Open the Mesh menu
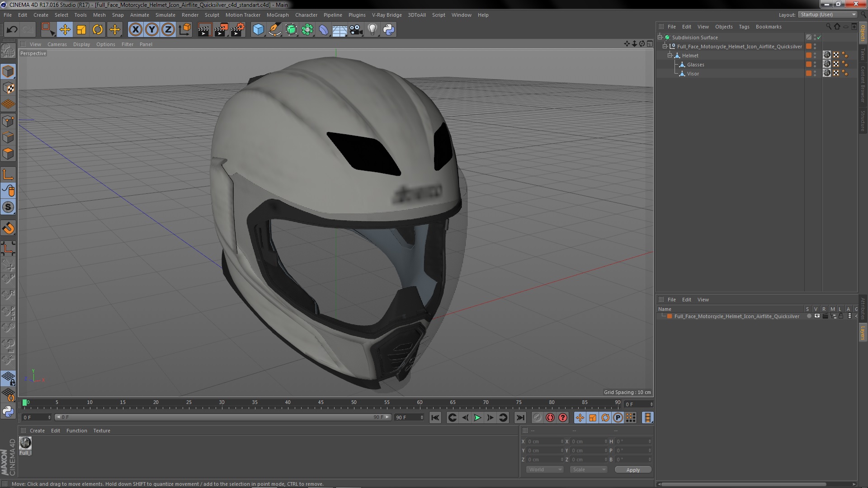 99,15
